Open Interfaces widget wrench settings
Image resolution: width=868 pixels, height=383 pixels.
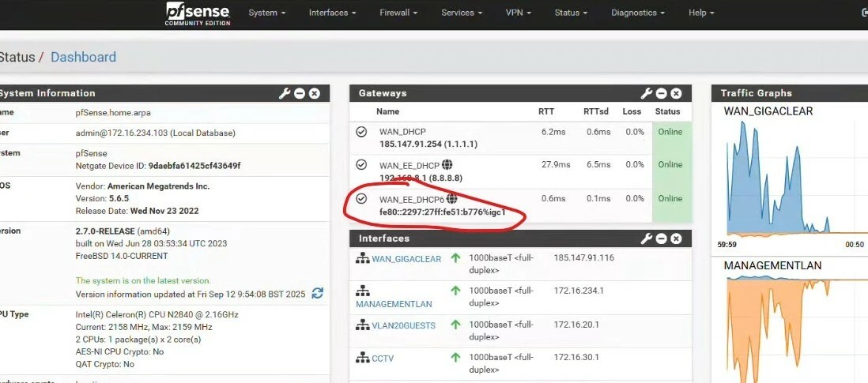(647, 238)
